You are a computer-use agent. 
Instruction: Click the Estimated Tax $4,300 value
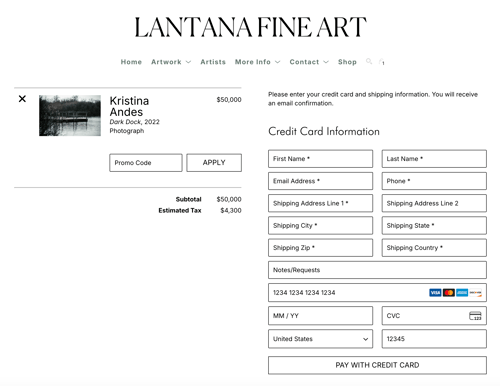coord(231,211)
